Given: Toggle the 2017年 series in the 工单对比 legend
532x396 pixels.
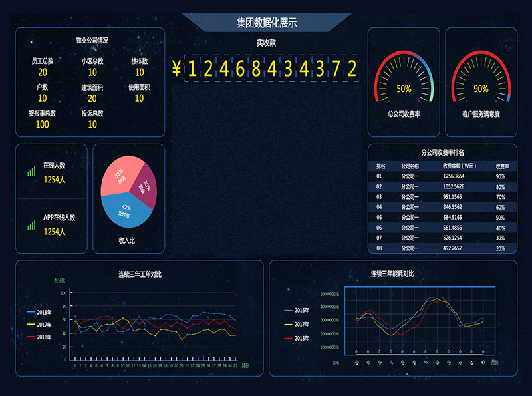Looking at the screenshot, I should (39, 325).
